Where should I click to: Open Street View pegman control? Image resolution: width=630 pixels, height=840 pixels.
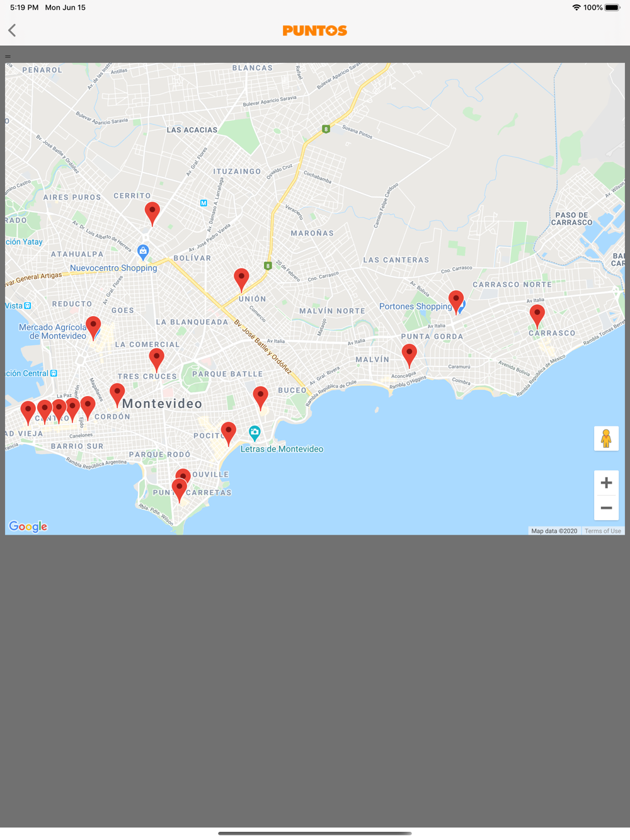(606, 438)
